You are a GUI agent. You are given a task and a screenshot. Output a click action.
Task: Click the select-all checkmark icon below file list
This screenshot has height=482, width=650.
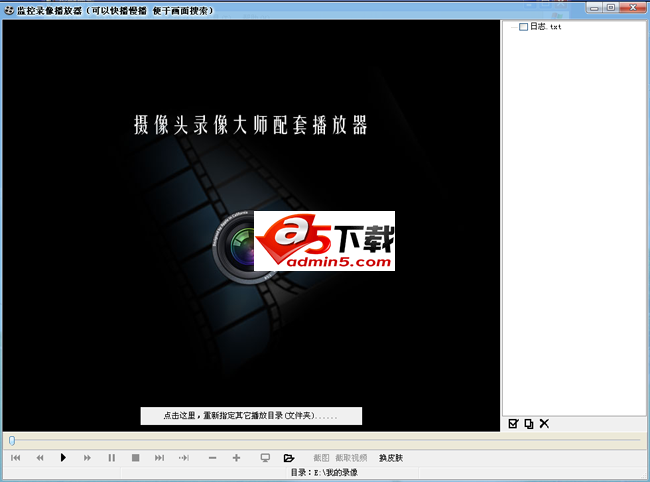click(513, 424)
